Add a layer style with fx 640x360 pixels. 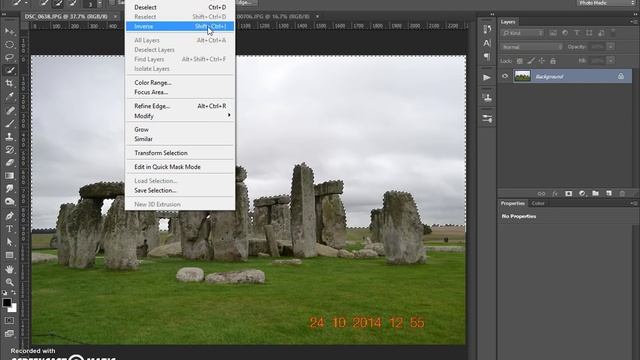coord(555,193)
